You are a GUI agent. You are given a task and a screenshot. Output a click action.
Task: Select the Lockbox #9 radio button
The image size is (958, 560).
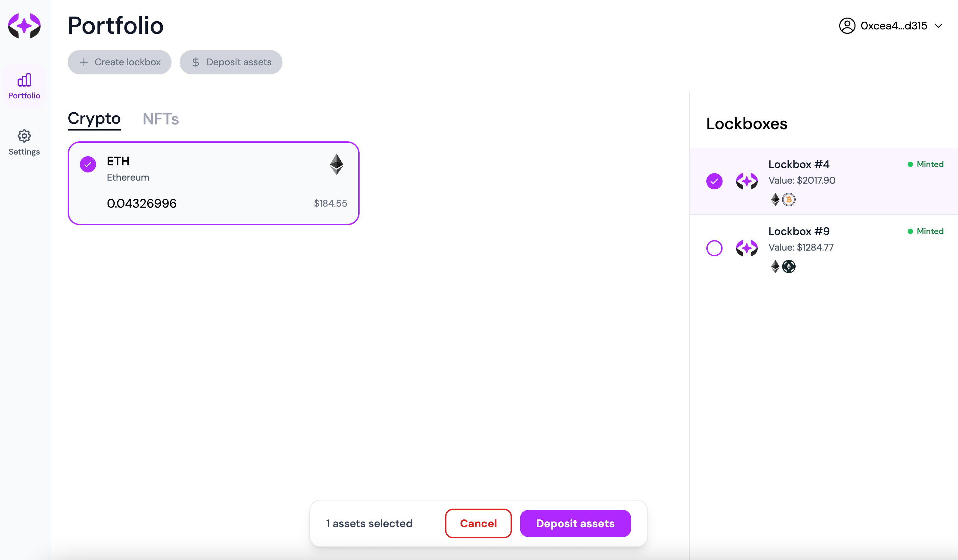click(714, 248)
